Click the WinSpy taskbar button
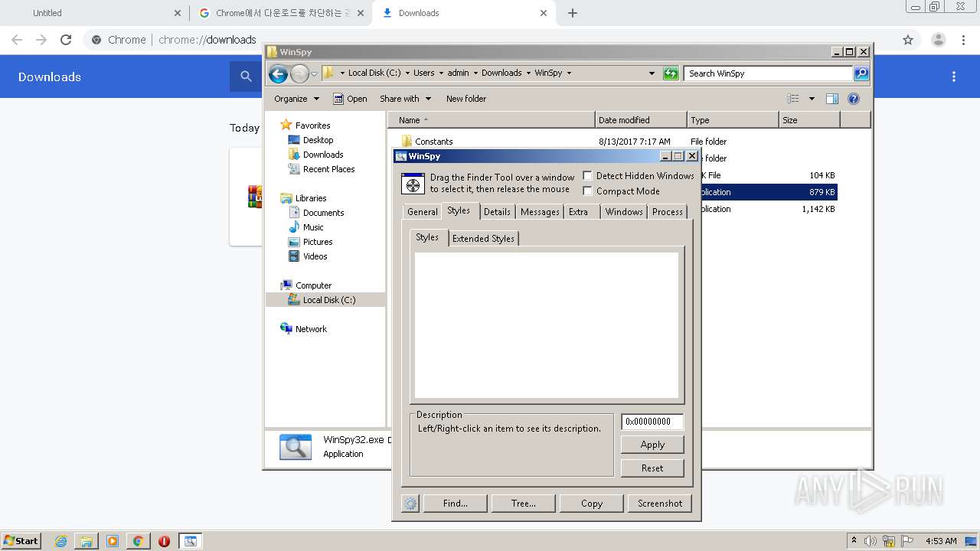 point(190,541)
